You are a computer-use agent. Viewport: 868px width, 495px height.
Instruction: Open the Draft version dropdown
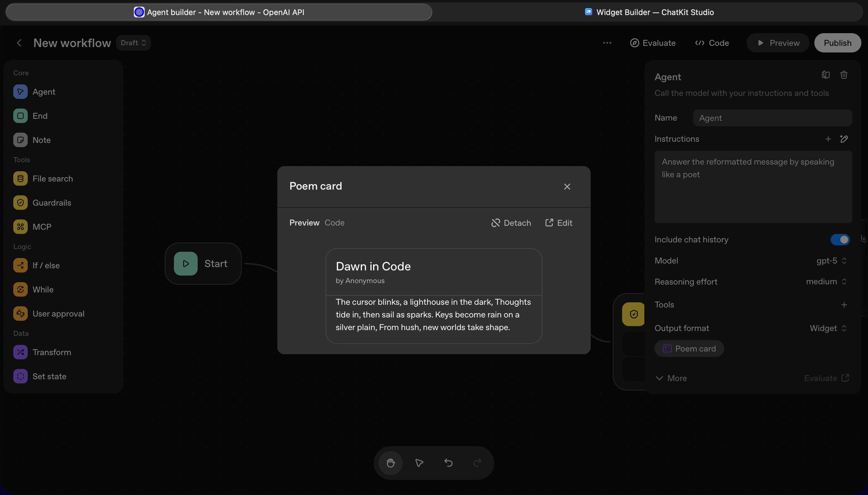134,43
